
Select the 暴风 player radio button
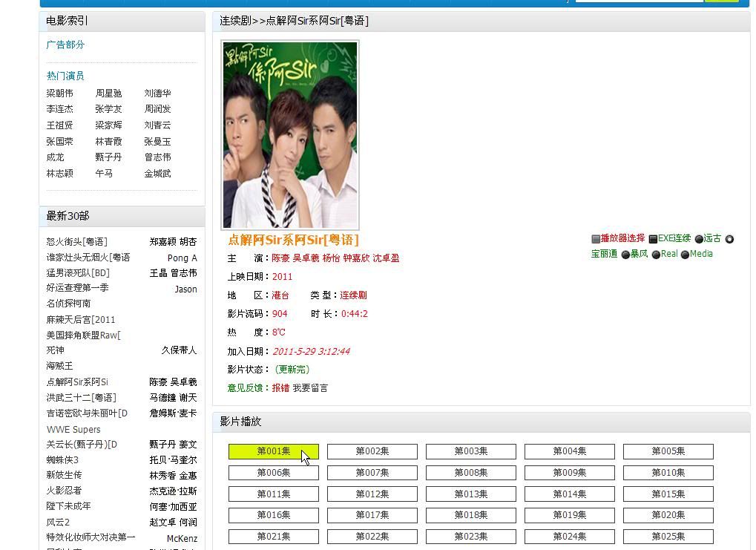(625, 255)
